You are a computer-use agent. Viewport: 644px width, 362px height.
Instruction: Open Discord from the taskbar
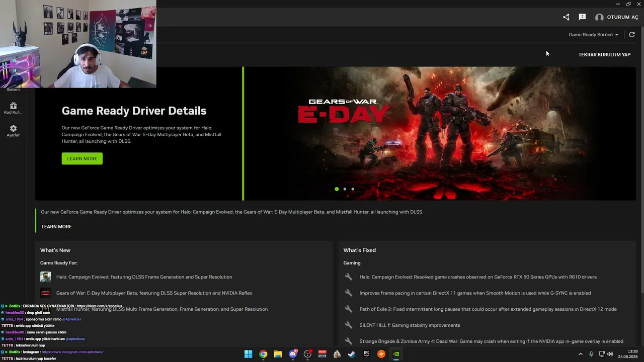[x=293, y=354]
